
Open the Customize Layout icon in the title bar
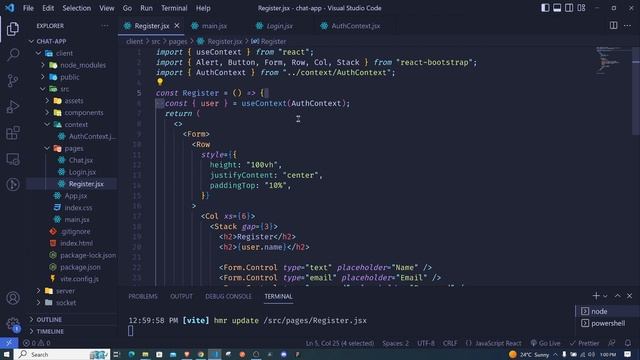[x=581, y=8]
